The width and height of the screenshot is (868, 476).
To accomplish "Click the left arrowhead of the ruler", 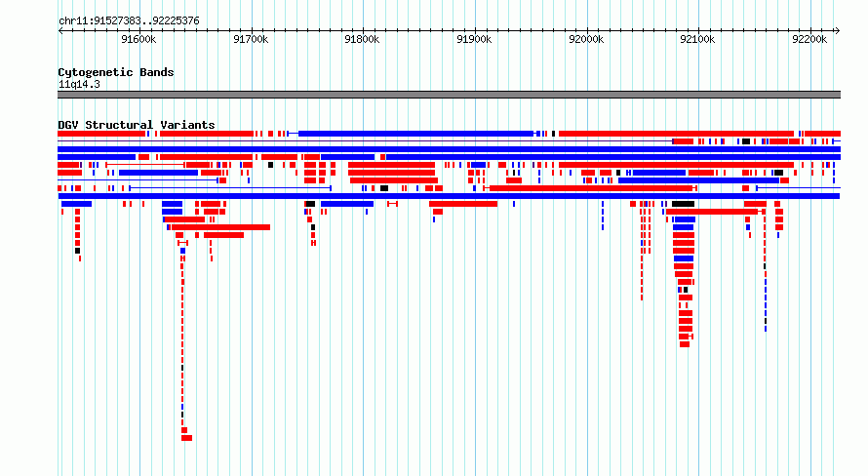I will coord(60,30).
